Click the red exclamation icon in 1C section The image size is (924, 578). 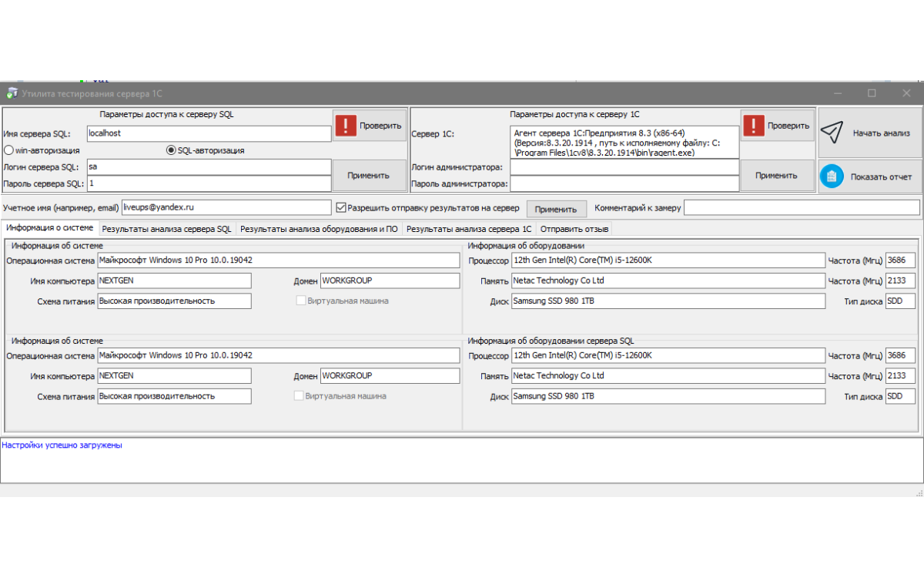pos(755,126)
